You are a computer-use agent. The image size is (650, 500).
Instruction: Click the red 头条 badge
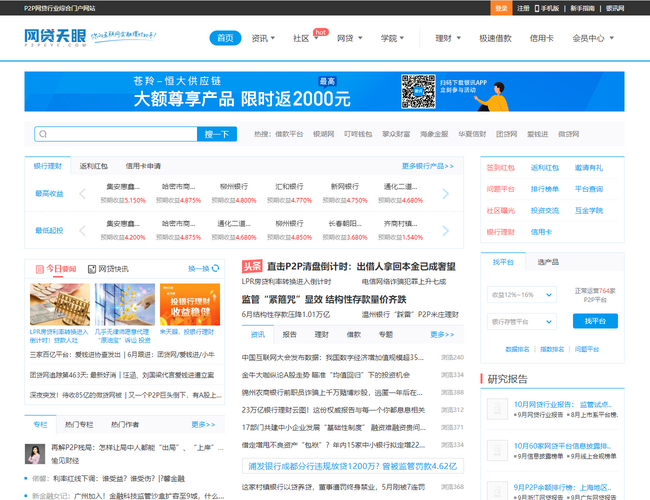pos(252,266)
